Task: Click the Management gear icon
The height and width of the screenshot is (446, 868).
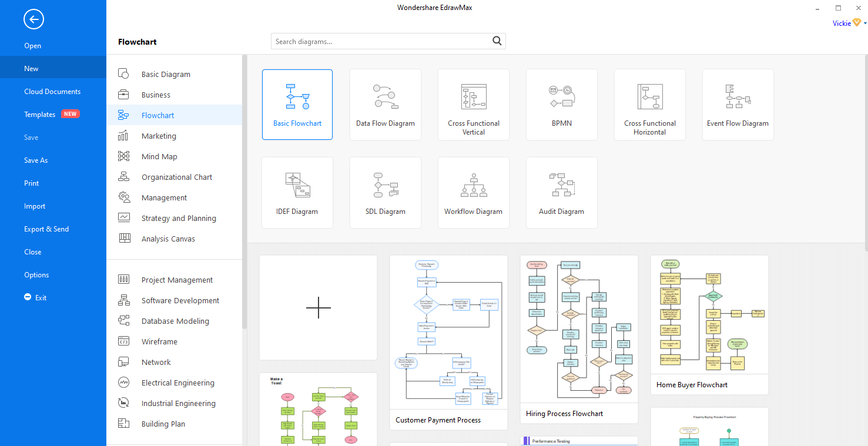Action: [x=123, y=197]
